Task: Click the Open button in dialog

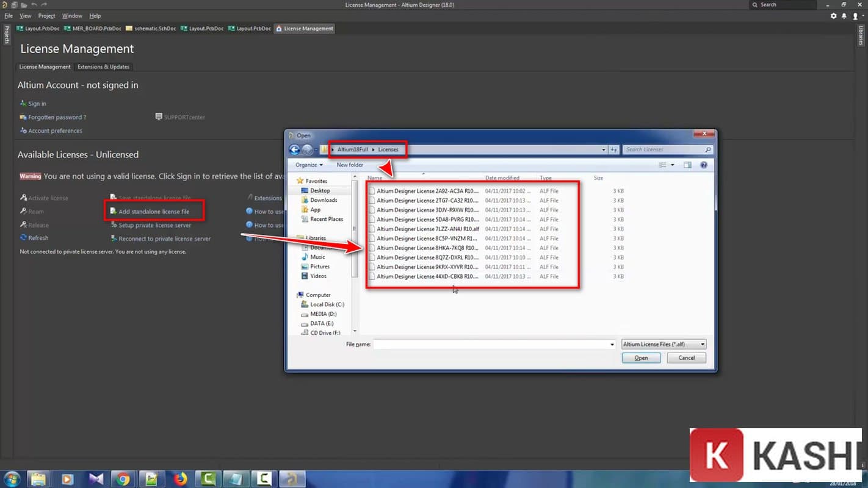Action: pos(641,358)
